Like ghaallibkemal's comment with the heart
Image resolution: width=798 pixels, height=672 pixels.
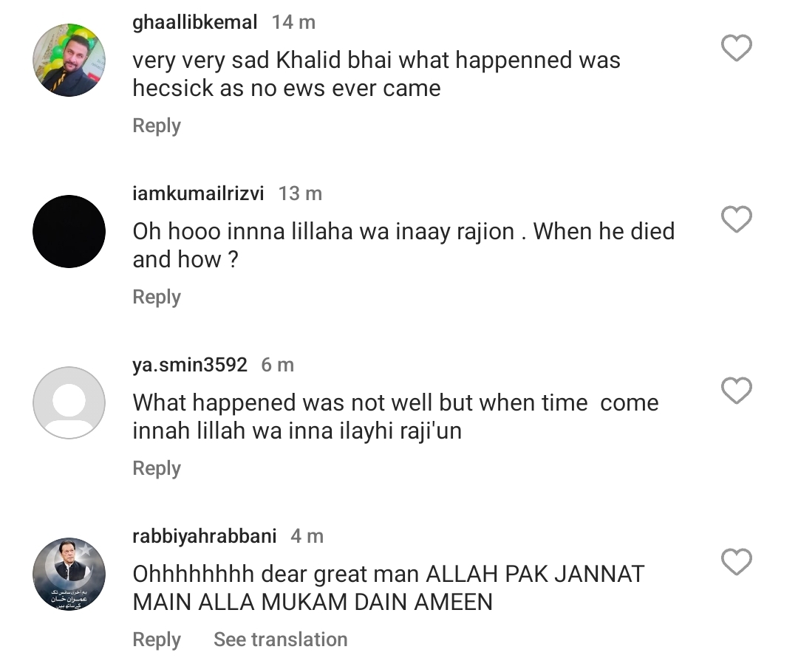[736, 49]
